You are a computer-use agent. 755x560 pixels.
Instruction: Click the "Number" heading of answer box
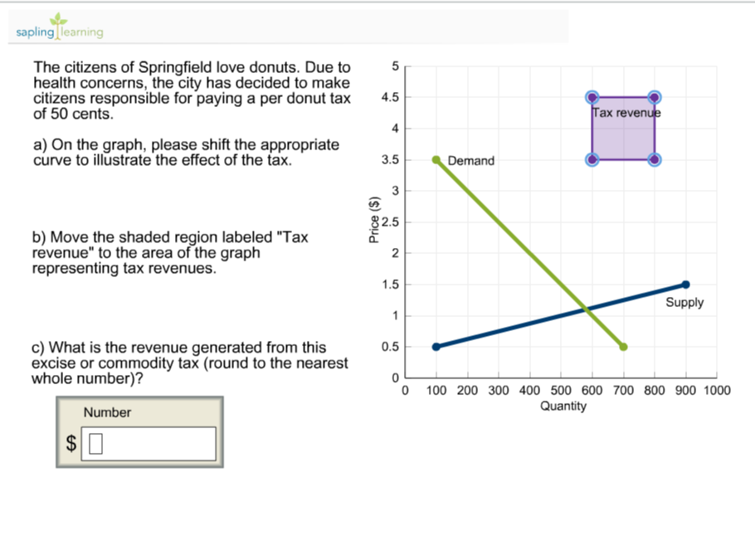(x=107, y=412)
